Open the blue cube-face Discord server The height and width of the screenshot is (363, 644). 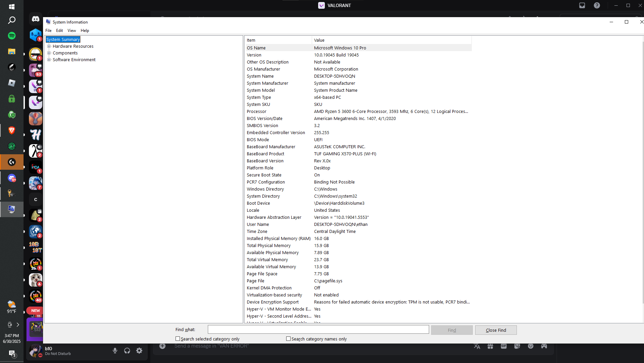(36, 35)
